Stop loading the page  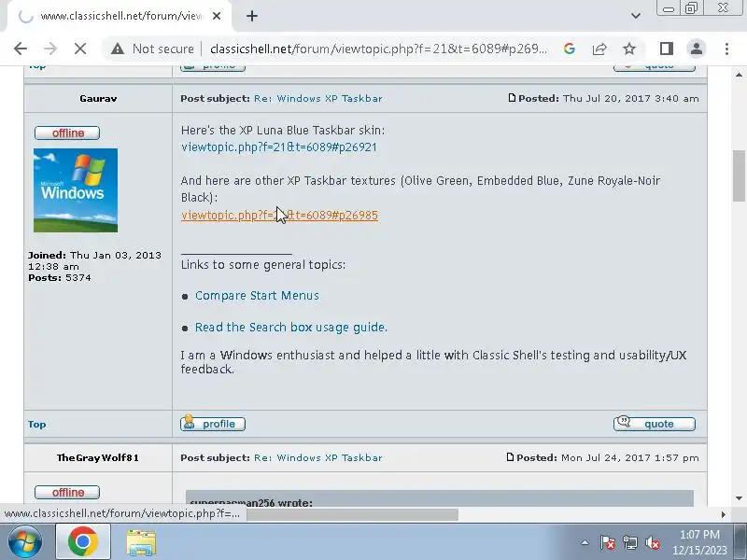(80, 49)
